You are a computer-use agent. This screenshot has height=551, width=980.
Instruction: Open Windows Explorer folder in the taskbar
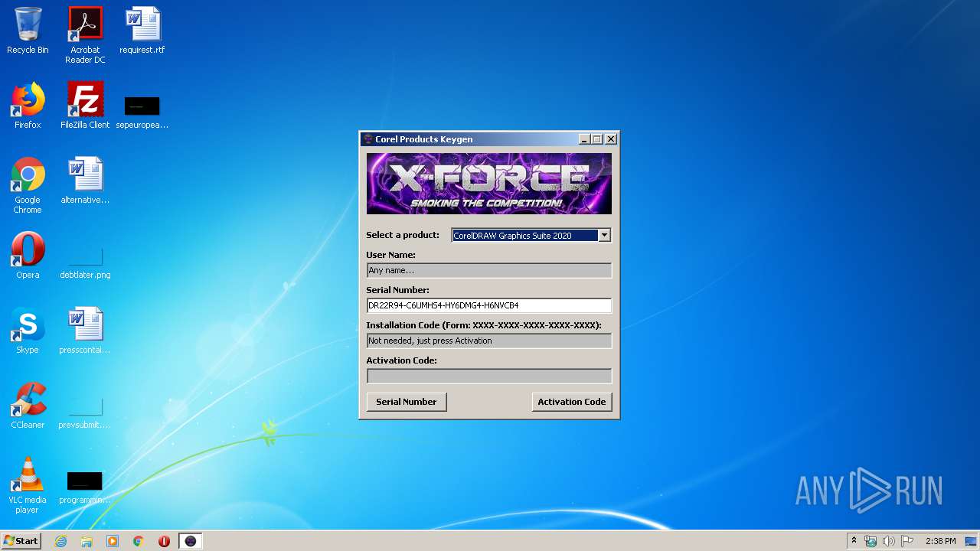(87, 541)
